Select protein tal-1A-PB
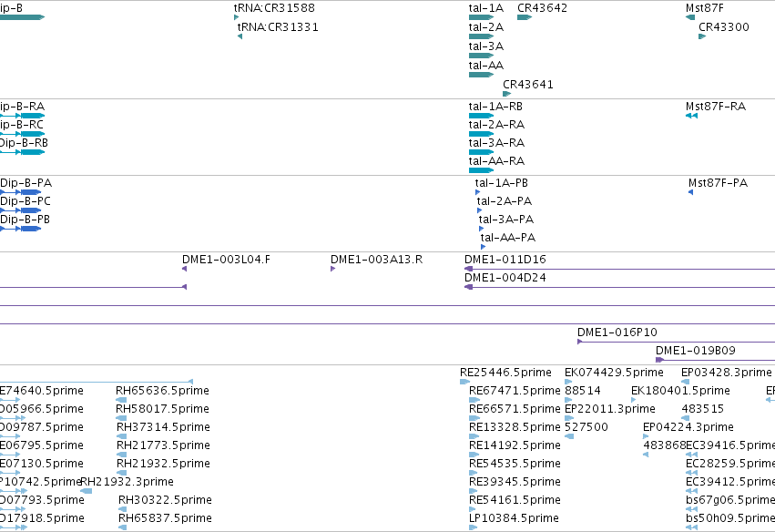The height and width of the screenshot is (532, 775). [501, 183]
